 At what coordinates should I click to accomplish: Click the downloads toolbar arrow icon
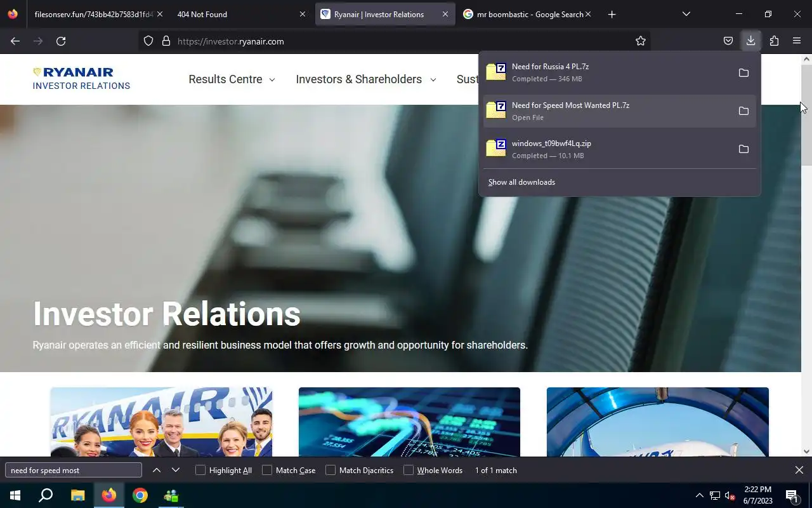click(x=751, y=41)
